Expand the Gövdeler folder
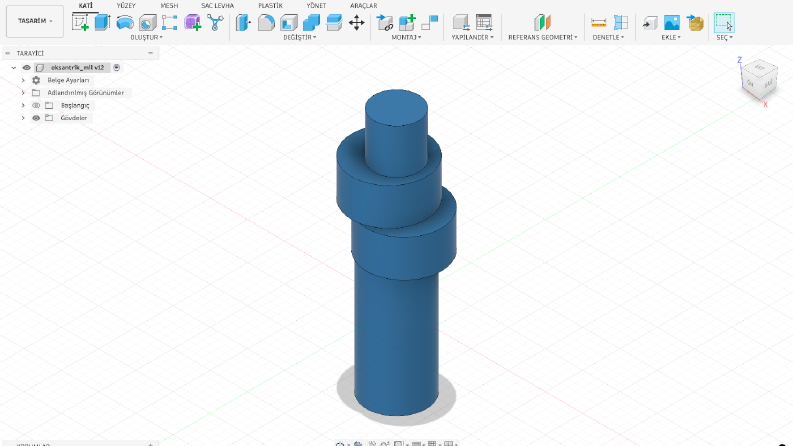Screen dimensions: 793x446 (23, 118)
